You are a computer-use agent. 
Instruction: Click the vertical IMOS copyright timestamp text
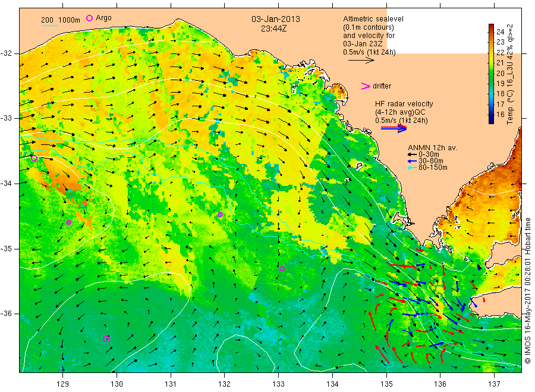[x=527, y=291]
